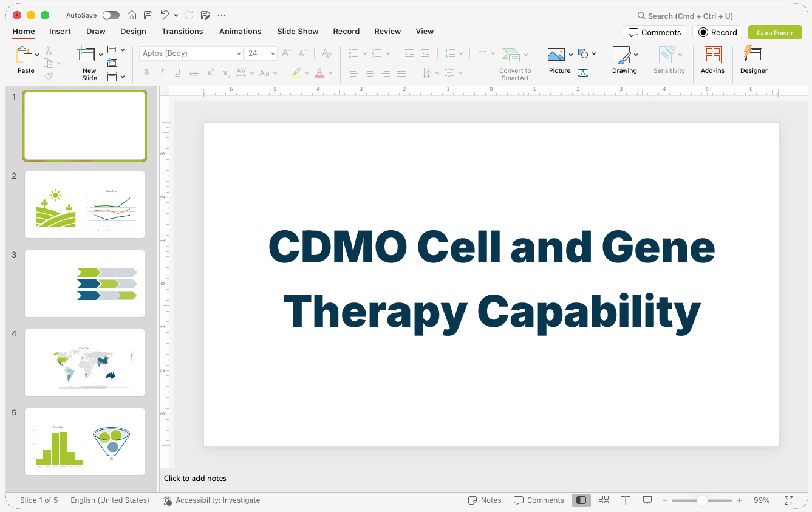Expand the Drawing dropdown arrow
Screen dimensions: 812x512
click(x=636, y=55)
